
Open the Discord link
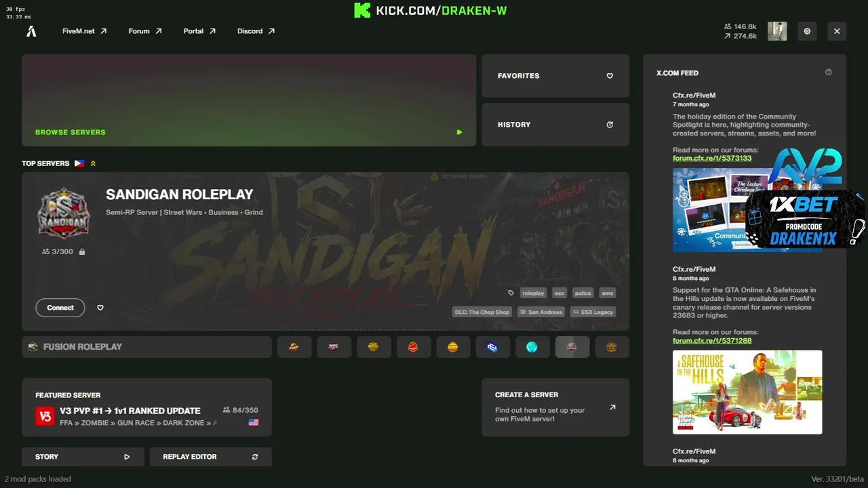coord(256,31)
